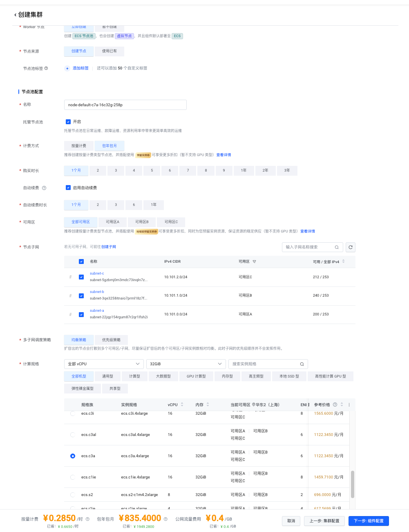Open the 创建子网 link
Screen dimensions: 409x532
(x=109, y=247)
